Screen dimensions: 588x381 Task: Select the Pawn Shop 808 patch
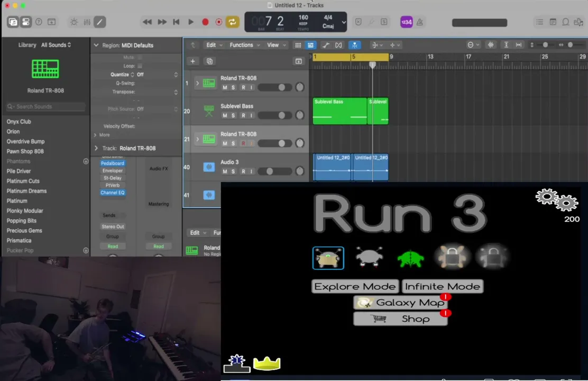(x=25, y=151)
